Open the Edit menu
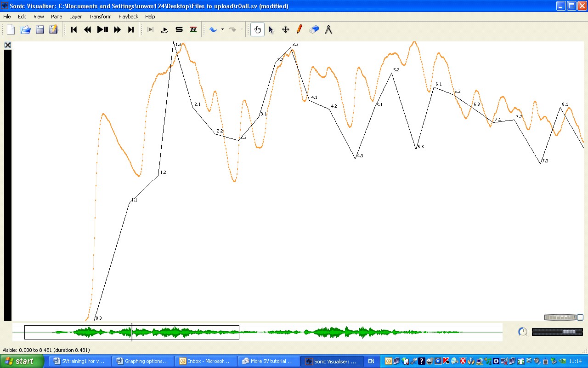Viewport: 588px width, 368px height. (x=22, y=17)
